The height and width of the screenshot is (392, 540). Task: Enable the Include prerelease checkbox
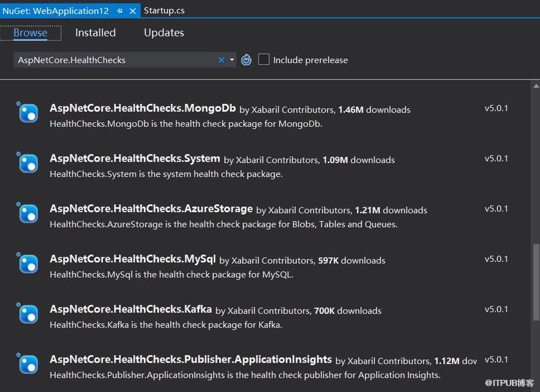[264, 59]
